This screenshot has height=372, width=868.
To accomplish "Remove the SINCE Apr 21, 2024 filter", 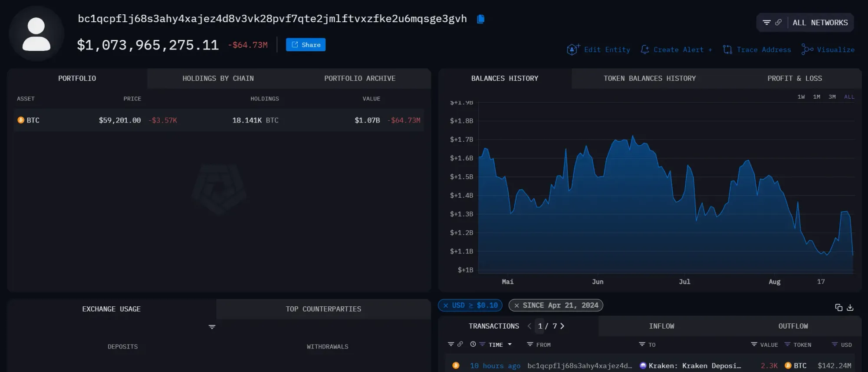I will coord(516,306).
